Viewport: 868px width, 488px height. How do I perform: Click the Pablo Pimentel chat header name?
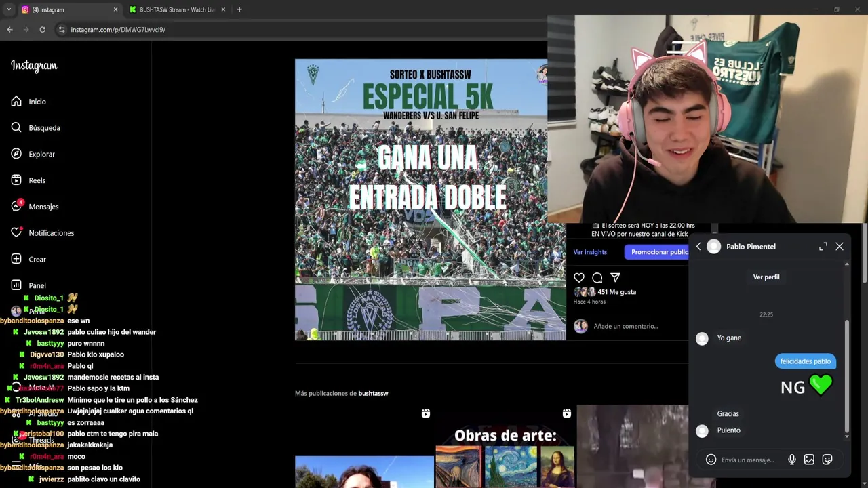coord(751,247)
